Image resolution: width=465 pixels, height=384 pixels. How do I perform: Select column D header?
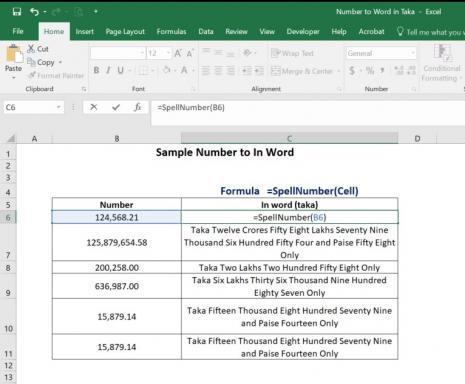tap(417, 139)
